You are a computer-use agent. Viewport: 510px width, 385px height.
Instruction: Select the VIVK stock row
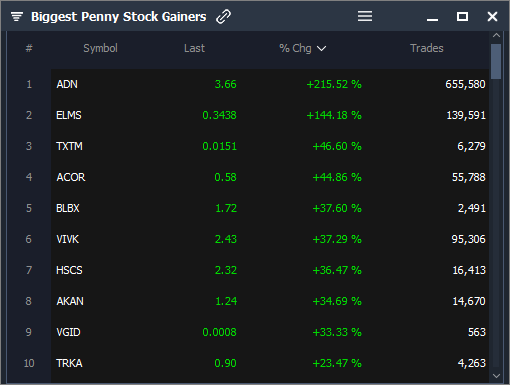point(270,239)
